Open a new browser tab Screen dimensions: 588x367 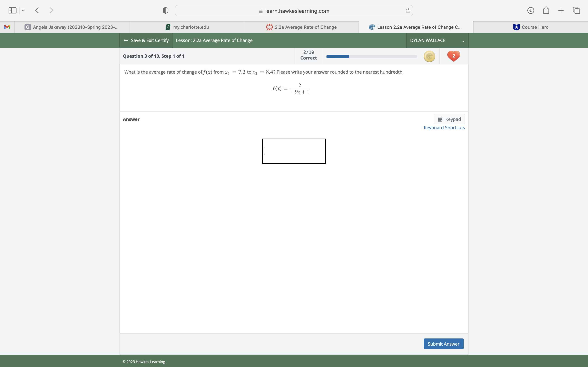(x=561, y=10)
